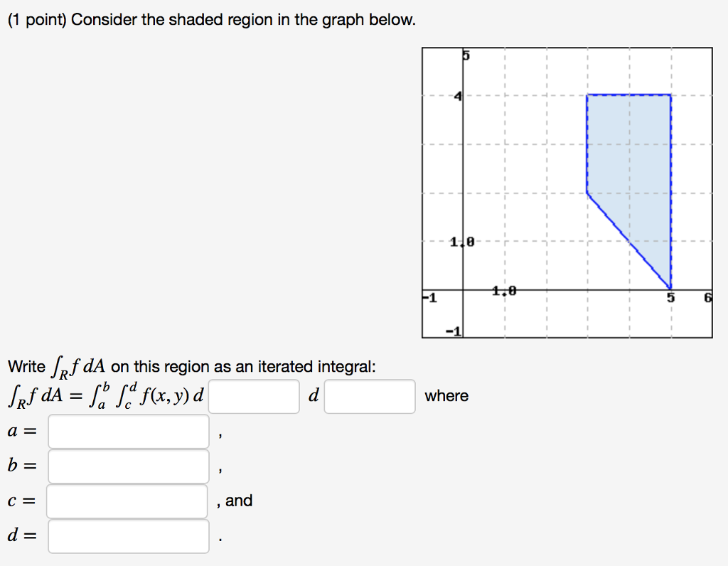The width and height of the screenshot is (728, 566).
Task: Click the label c = beside its box
Action: pyautogui.click(x=21, y=501)
